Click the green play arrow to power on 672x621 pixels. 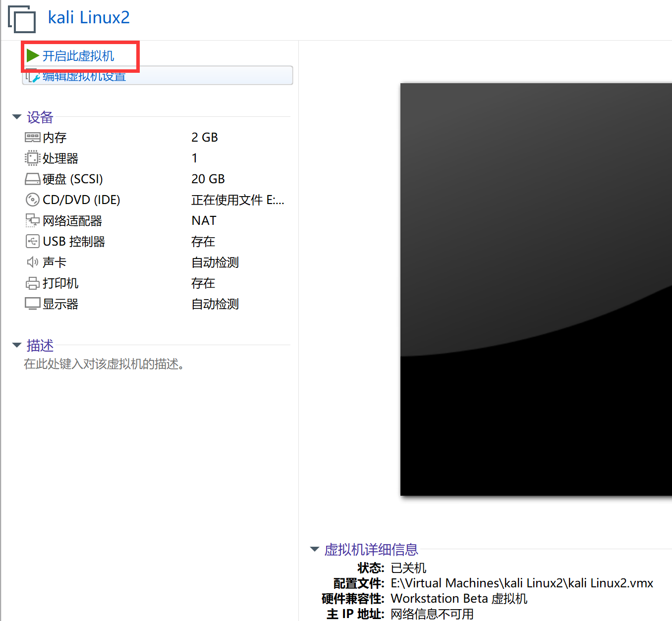point(32,55)
